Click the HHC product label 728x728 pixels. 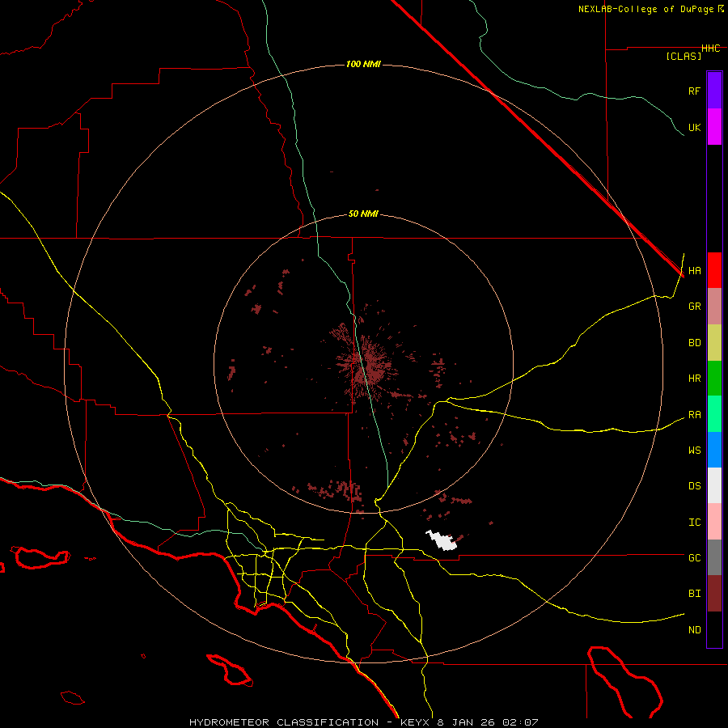click(710, 49)
